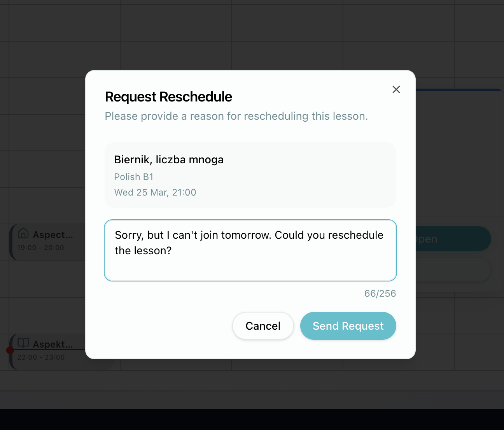The image size is (504, 430).
Task: Open the Aspect... event title at 19:00
Action: point(53,235)
